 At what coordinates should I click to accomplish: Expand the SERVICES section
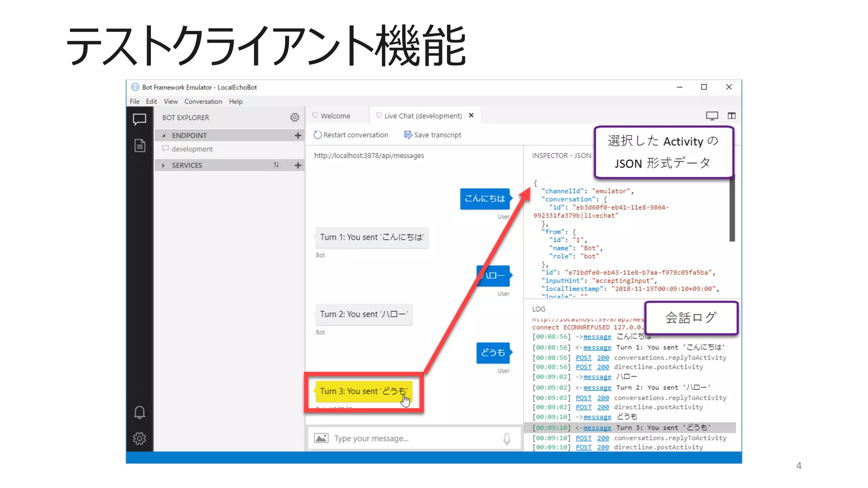pyautogui.click(x=163, y=165)
